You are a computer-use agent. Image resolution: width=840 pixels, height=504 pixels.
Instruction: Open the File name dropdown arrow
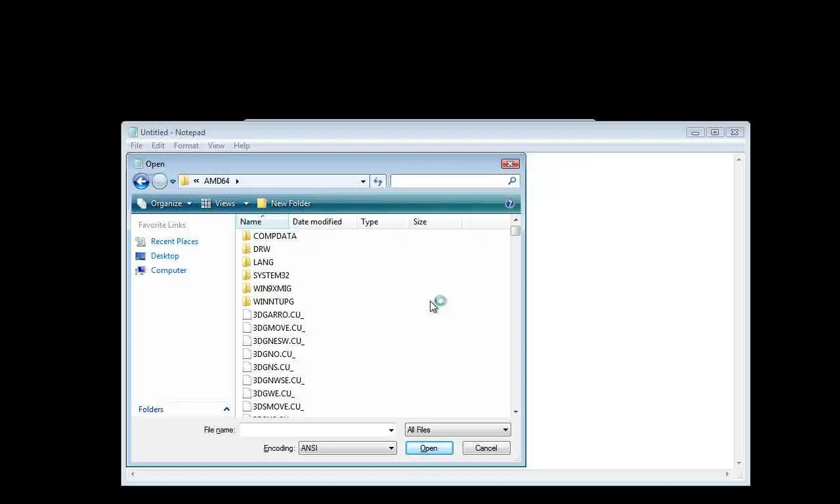pyautogui.click(x=391, y=430)
